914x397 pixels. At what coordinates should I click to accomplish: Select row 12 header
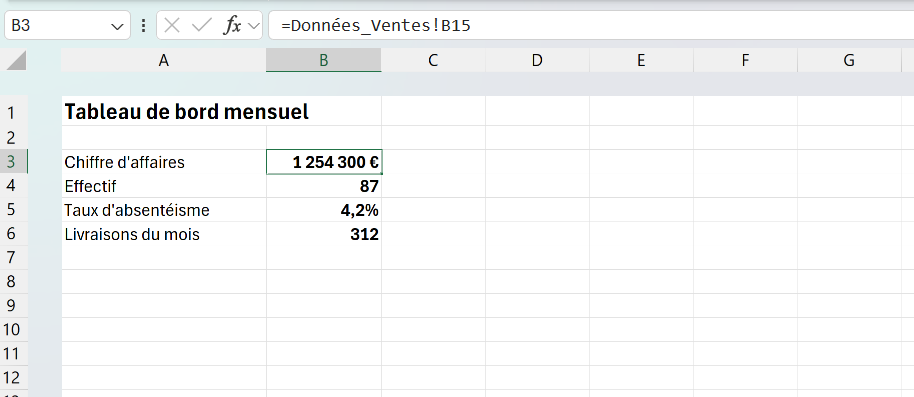coord(13,378)
